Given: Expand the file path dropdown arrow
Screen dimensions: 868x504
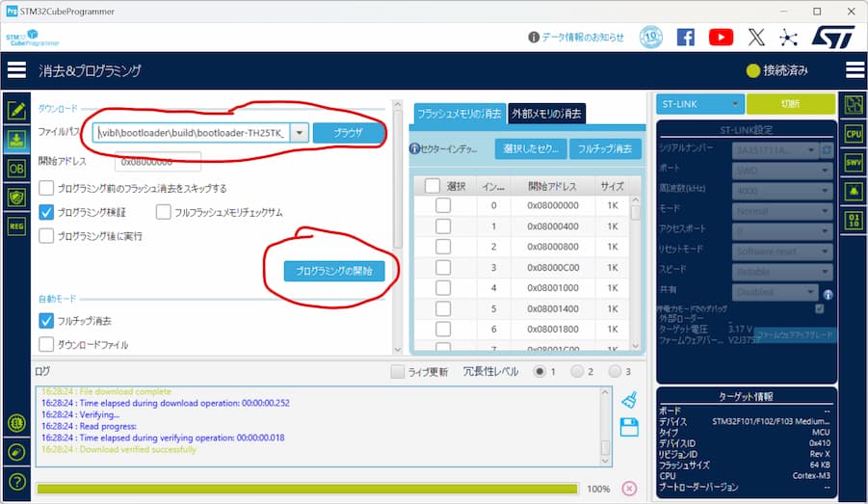Looking at the screenshot, I should tap(299, 133).
